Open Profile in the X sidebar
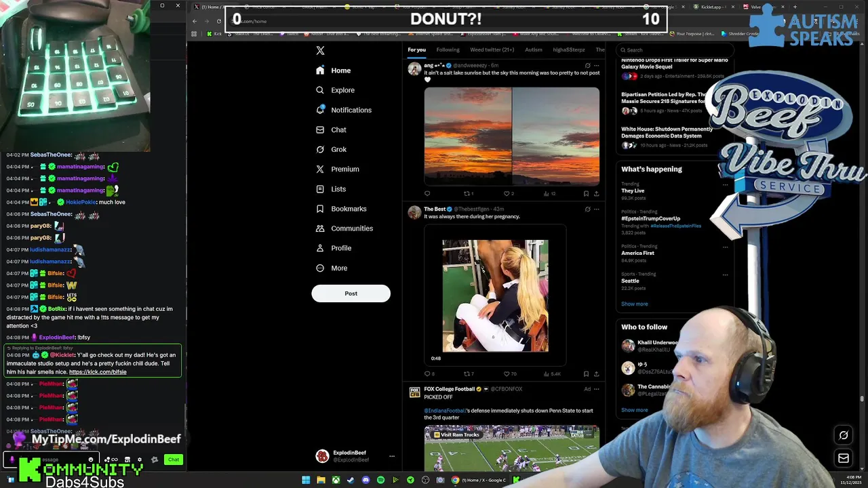868x488 pixels. [x=334, y=248]
